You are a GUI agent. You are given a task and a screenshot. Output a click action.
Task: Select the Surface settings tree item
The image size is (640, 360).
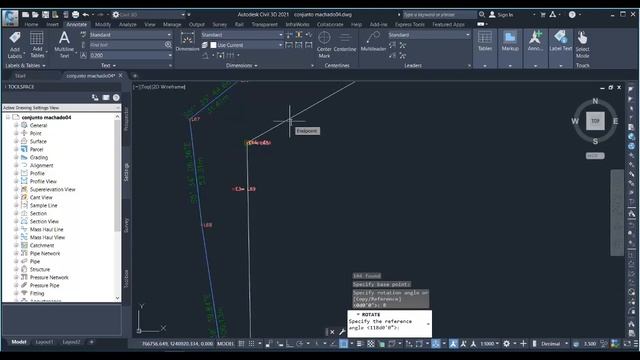[38, 141]
